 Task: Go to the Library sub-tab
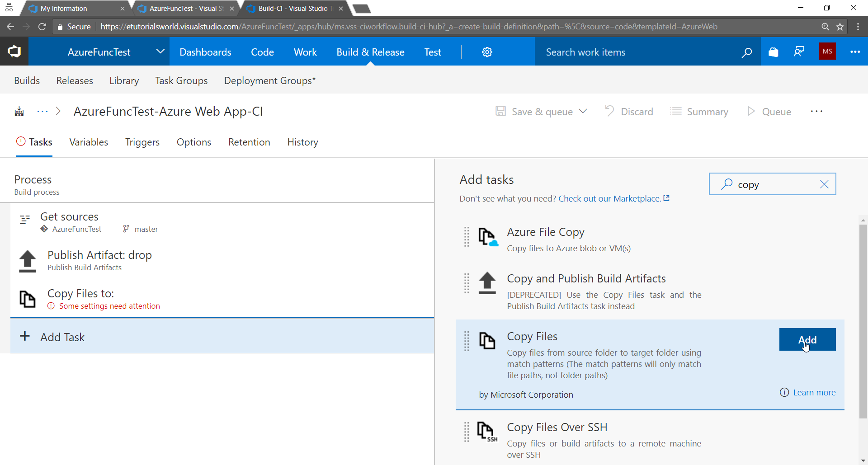(124, 80)
